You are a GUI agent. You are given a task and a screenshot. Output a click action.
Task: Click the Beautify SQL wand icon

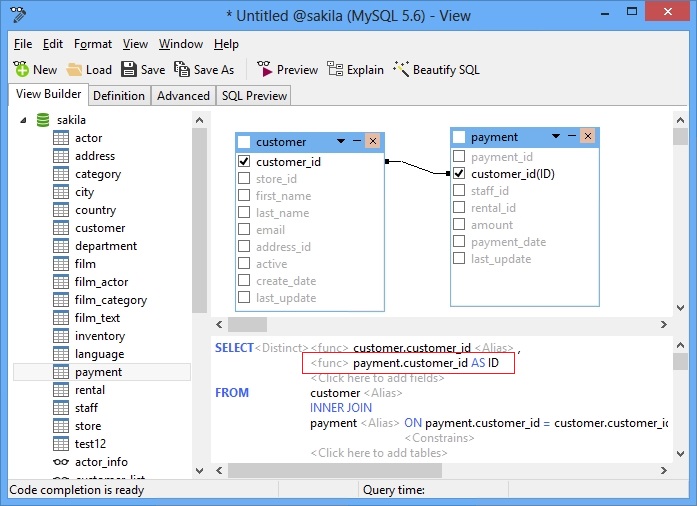click(x=401, y=69)
